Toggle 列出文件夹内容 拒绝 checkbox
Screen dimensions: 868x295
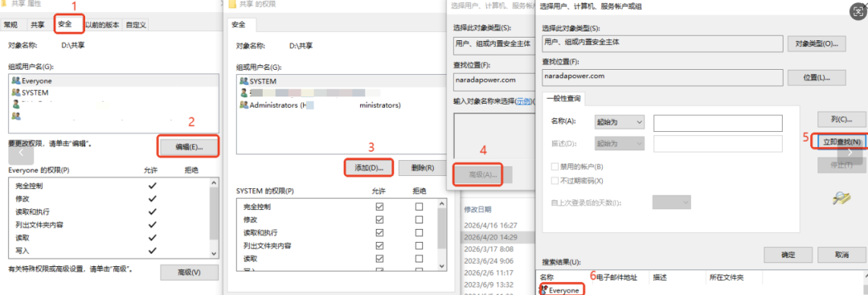pyautogui.click(x=419, y=246)
